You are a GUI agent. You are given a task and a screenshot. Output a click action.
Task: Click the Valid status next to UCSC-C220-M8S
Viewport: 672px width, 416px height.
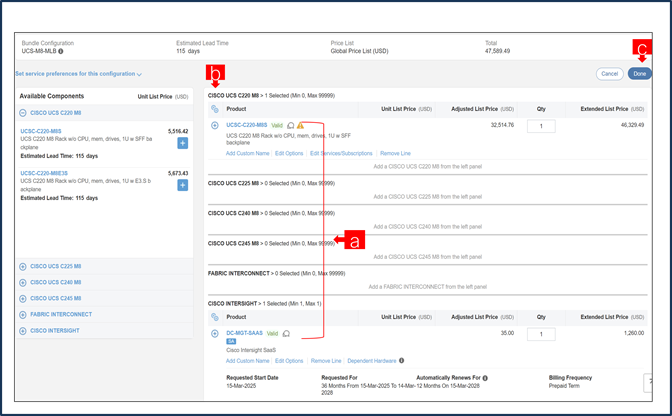pyautogui.click(x=277, y=126)
